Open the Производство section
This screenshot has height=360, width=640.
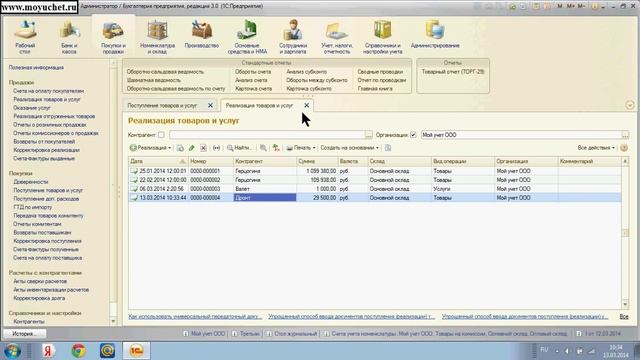(202, 34)
